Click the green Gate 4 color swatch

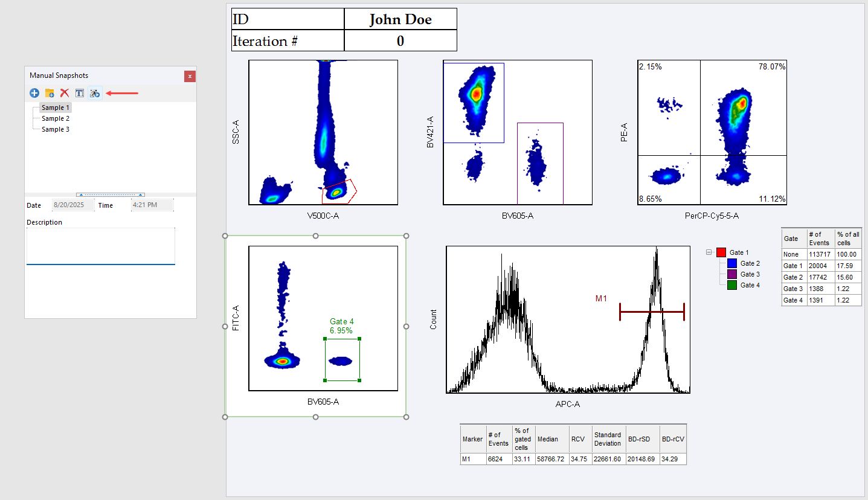[x=732, y=285]
